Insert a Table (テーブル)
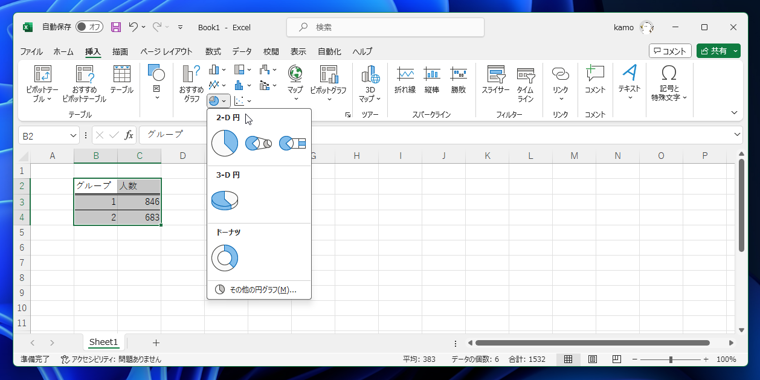The height and width of the screenshot is (380, 760). coord(122,80)
